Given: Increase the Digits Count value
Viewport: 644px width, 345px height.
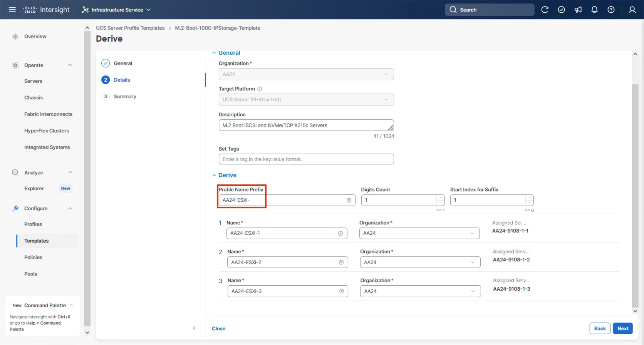Looking at the screenshot, I should [440, 198].
